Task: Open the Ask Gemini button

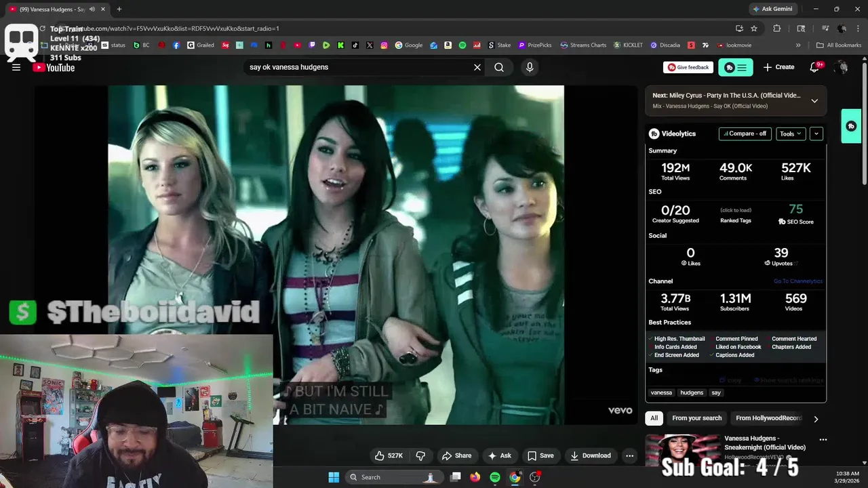Action: click(x=772, y=9)
